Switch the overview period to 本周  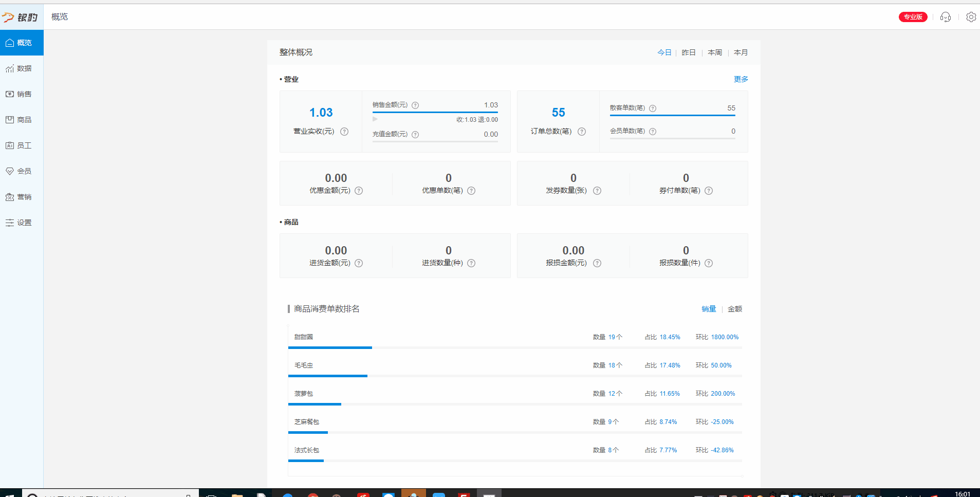coord(715,52)
